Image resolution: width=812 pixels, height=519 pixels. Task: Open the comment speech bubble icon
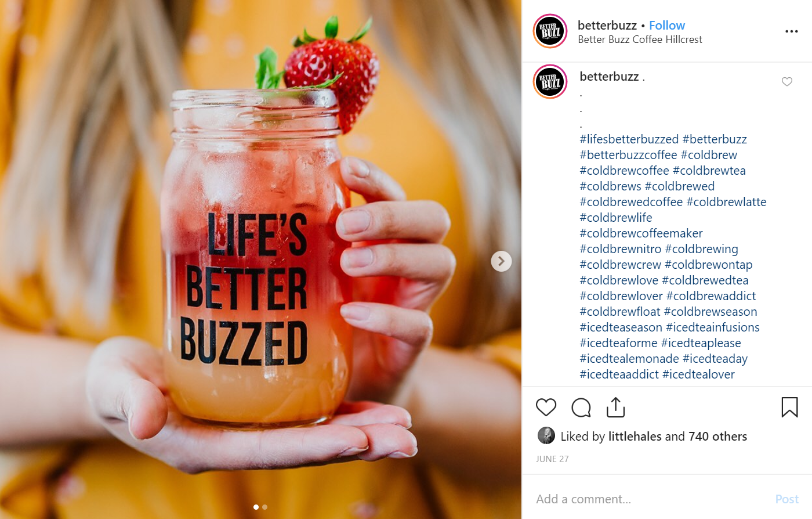[x=581, y=408]
